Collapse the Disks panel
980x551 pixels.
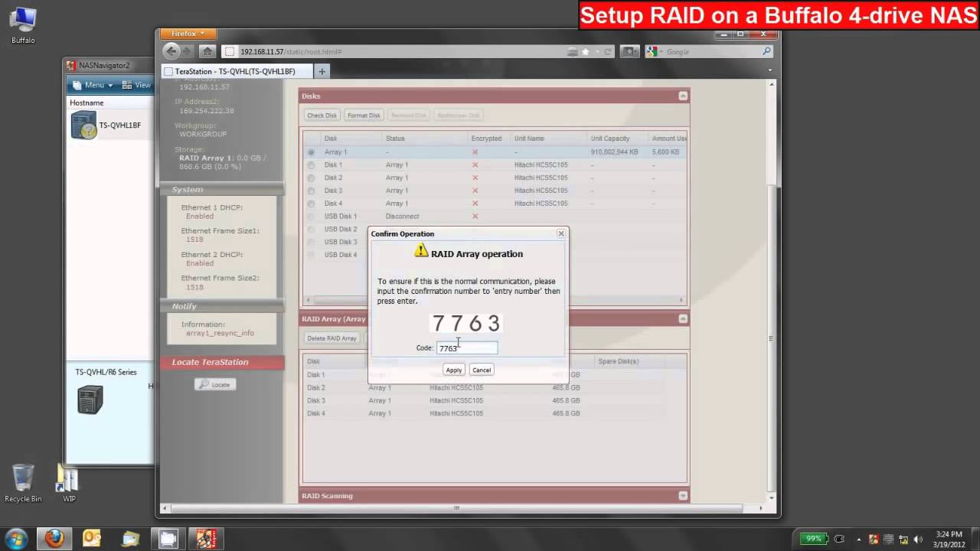coord(682,96)
